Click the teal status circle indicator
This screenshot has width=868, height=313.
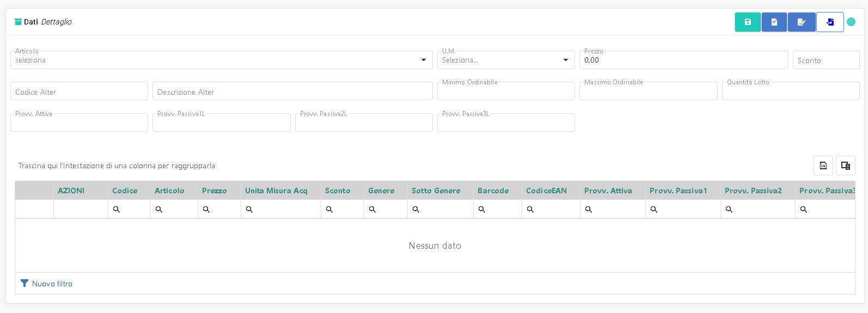click(851, 22)
